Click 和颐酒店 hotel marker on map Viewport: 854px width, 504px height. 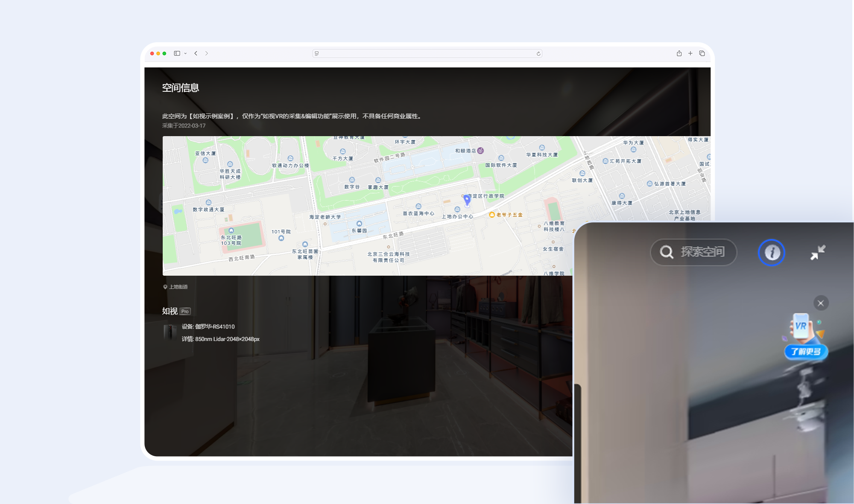click(480, 151)
